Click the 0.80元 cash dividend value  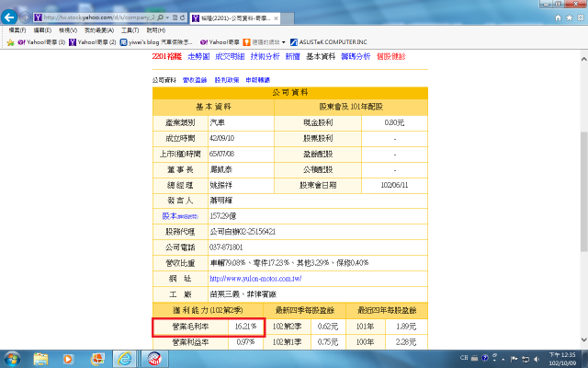click(x=394, y=122)
